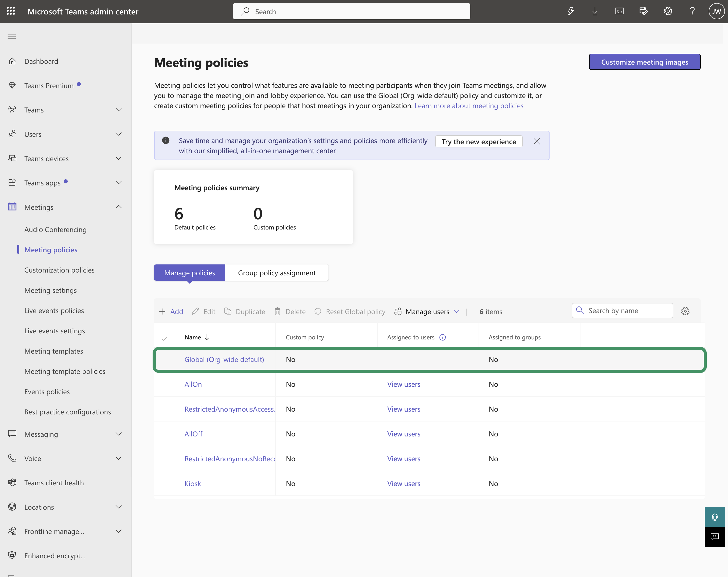Viewport: 728px width, 577px height.
Task: Follow Learn more about meeting policies link
Action: (x=469, y=106)
